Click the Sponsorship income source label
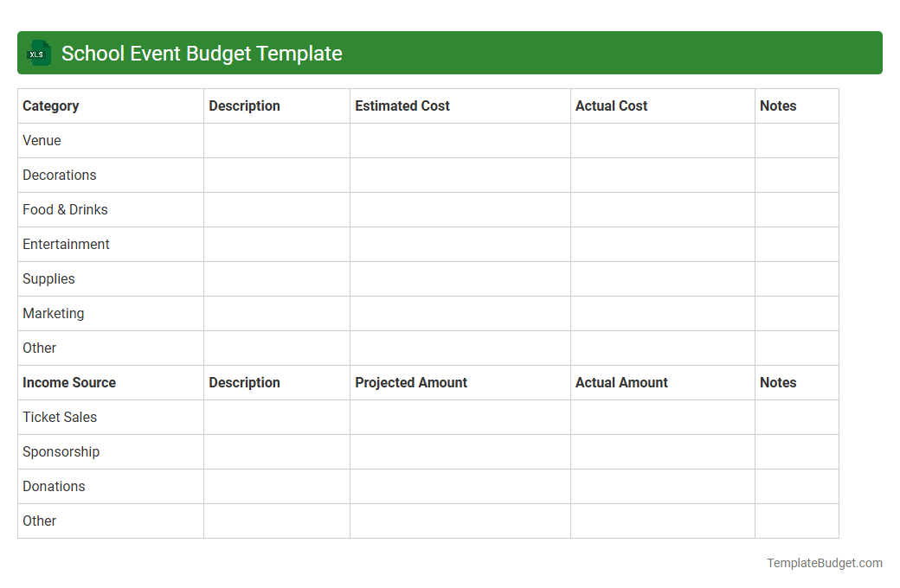The width and height of the screenshot is (900, 588). [x=61, y=451]
